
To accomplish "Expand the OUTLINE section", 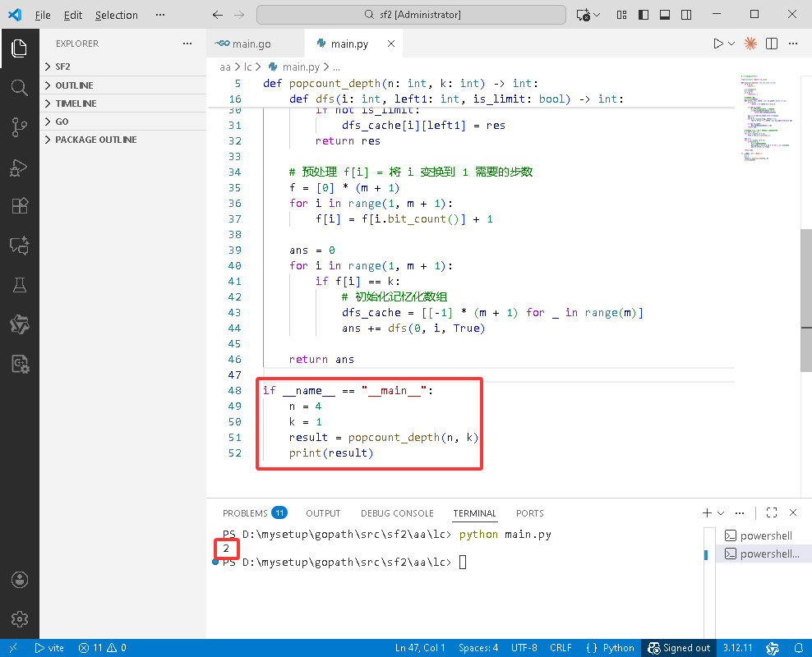I will [x=123, y=85].
